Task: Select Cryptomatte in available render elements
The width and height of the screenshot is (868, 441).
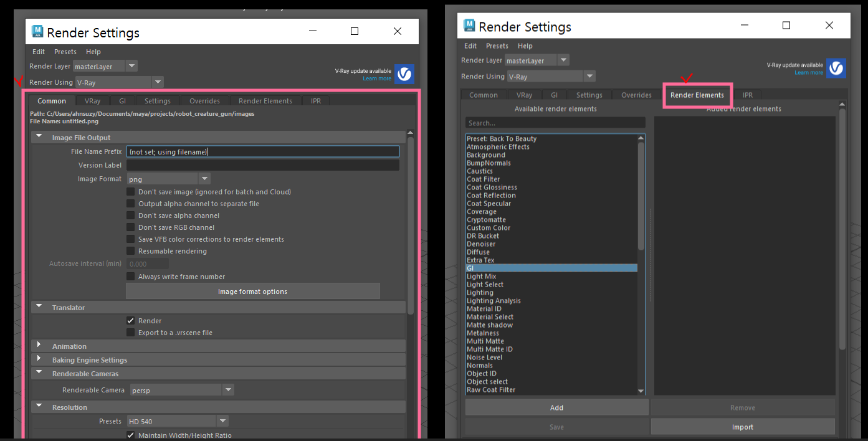Action: tap(487, 220)
